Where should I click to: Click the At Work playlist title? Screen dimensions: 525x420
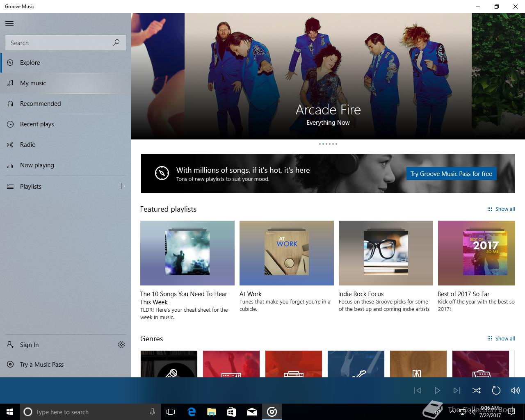[251, 294]
